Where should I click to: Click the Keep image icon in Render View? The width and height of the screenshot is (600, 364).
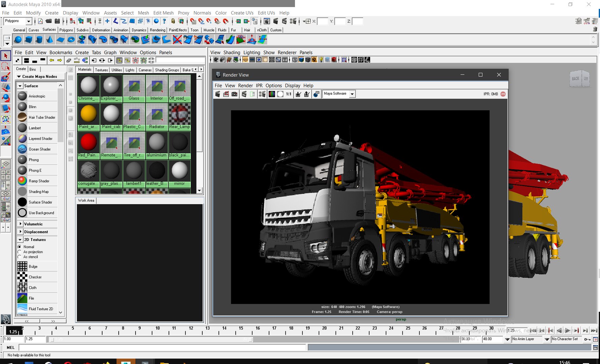pos(298,94)
